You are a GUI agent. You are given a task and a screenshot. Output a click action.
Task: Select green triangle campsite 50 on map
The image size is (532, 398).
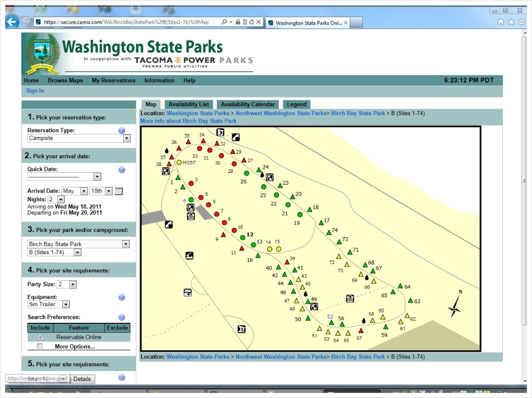point(308,318)
